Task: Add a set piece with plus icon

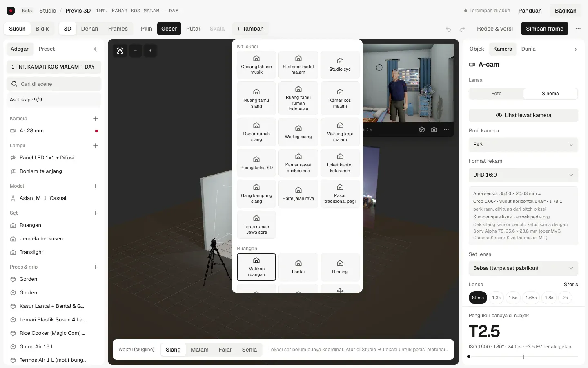Action: click(x=96, y=213)
